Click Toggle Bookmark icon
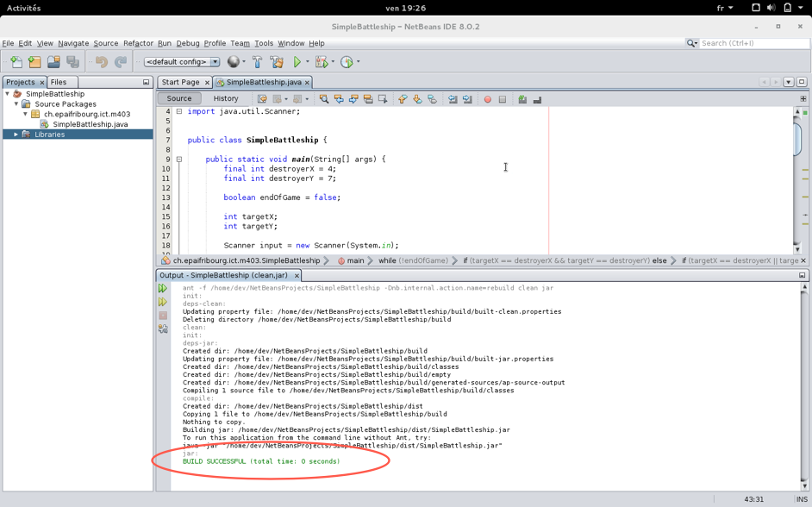This screenshot has width=812, height=507. click(432, 99)
